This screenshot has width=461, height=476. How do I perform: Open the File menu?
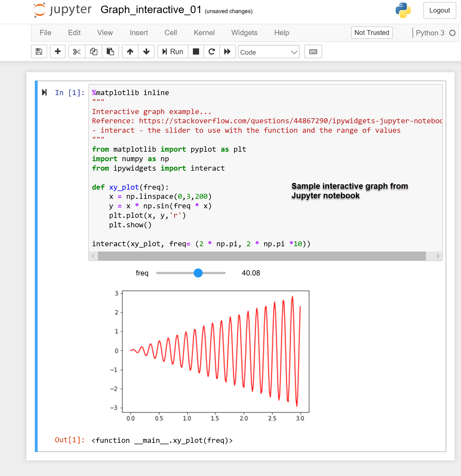[x=45, y=33]
